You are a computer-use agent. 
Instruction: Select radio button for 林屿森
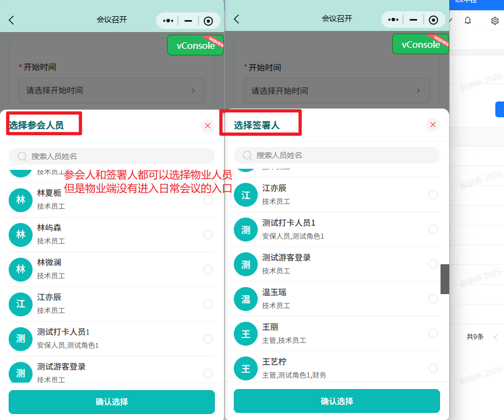[208, 235]
